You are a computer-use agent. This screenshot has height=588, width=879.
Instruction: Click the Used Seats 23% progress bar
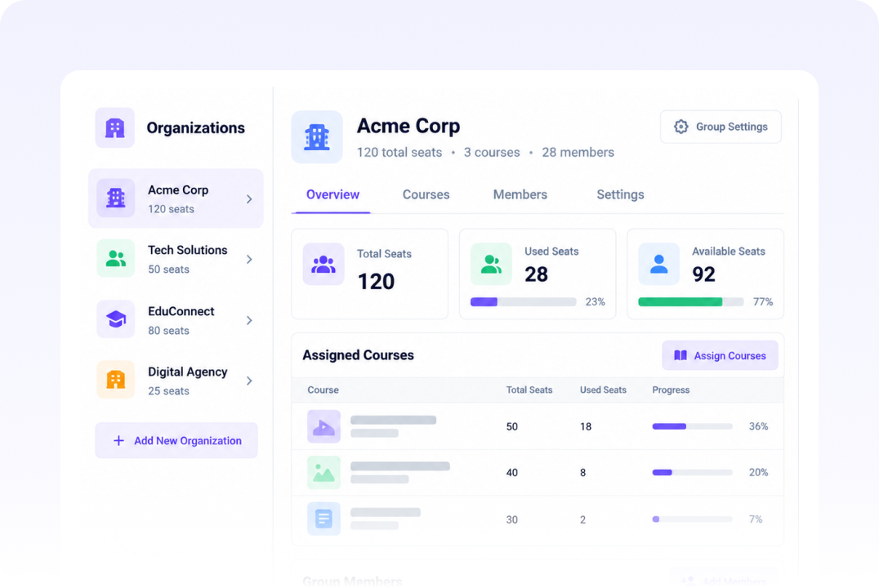click(524, 302)
